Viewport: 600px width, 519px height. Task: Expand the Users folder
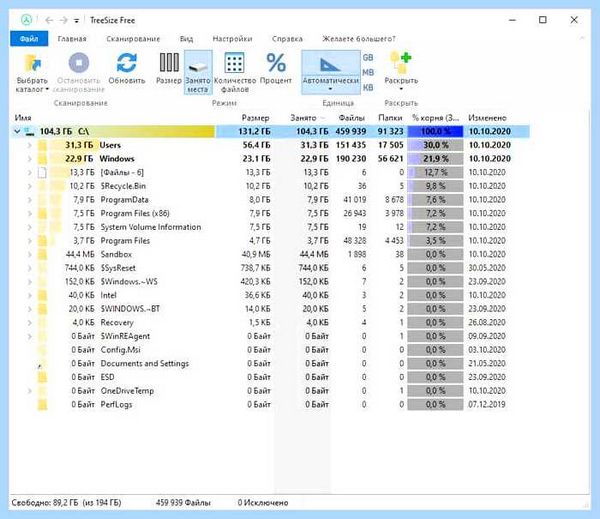29,145
